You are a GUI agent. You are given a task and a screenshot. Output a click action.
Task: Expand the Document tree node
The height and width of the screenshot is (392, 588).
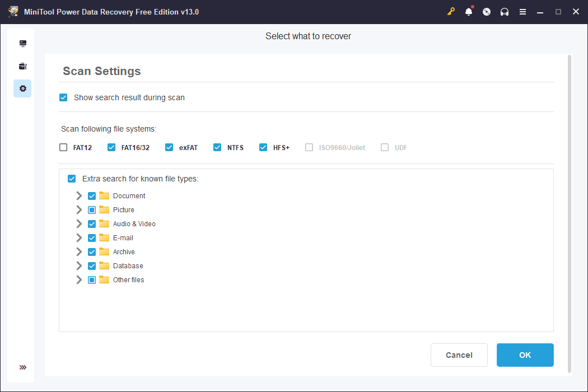(79, 196)
